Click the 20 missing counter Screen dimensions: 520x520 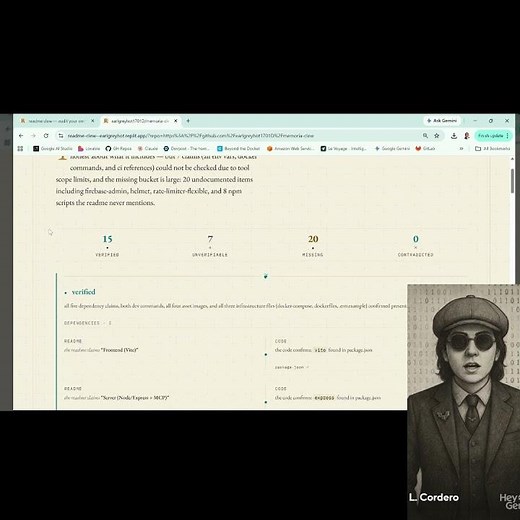tap(313, 246)
